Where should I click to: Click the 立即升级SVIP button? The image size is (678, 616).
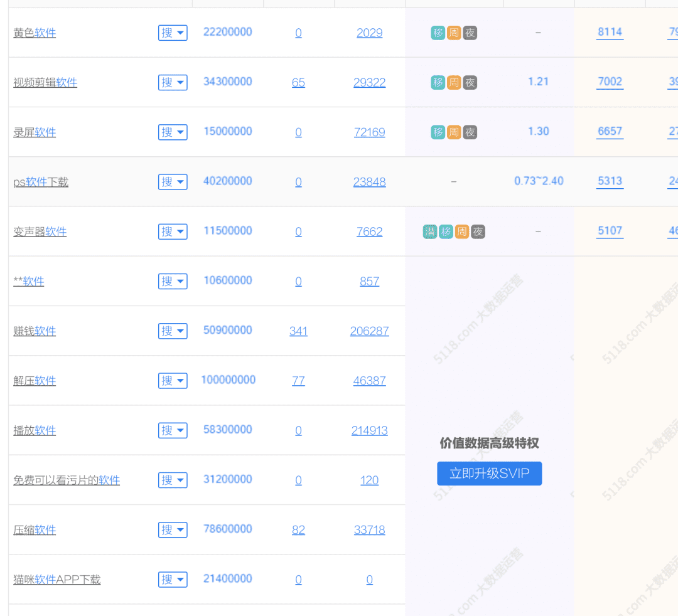(490, 474)
